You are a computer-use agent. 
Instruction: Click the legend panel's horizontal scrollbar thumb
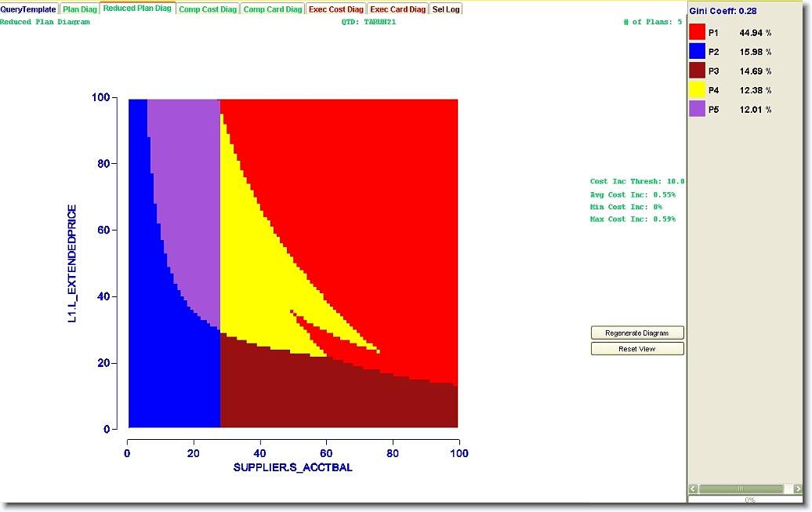(x=741, y=489)
